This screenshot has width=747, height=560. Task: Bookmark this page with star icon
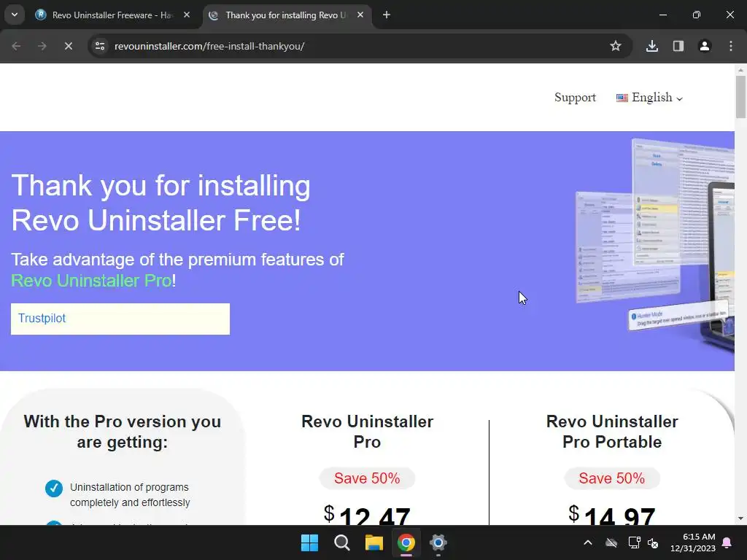coord(616,46)
